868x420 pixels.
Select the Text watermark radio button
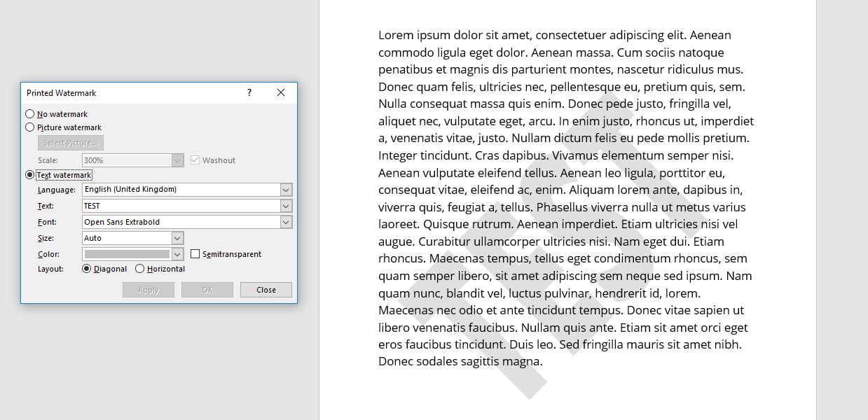(x=29, y=175)
